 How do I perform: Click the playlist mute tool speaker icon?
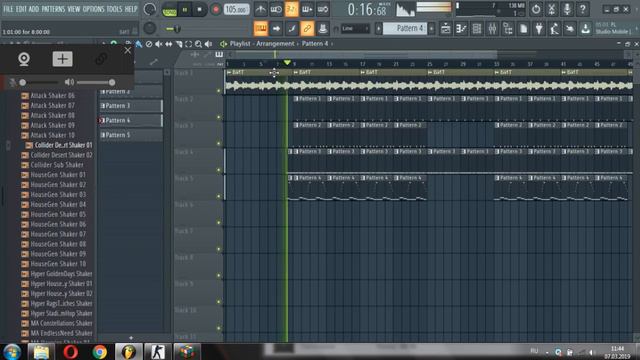(x=158, y=44)
